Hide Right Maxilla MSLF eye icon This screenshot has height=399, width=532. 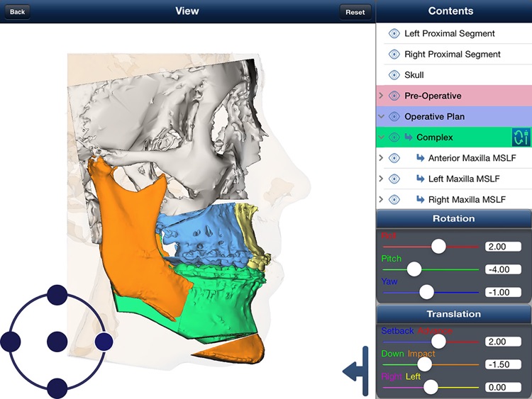tap(394, 200)
